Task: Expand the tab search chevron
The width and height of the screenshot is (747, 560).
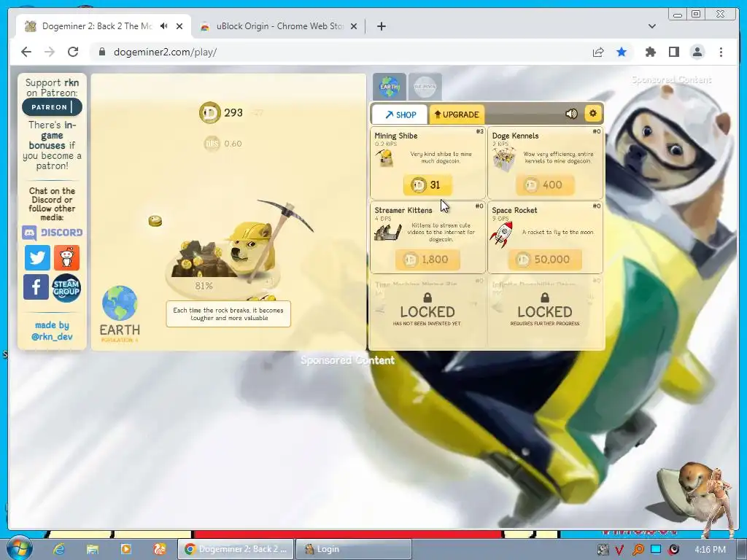Action: coord(652,26)
